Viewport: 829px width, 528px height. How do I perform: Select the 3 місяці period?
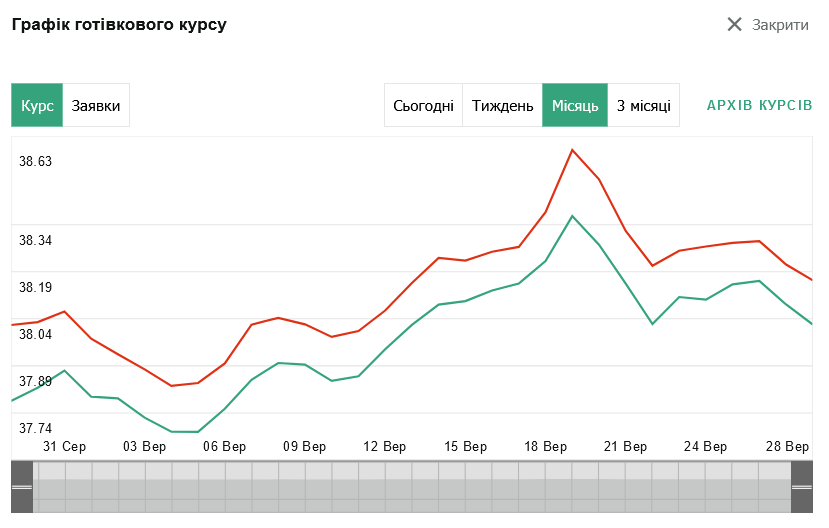tap(643, 105)
